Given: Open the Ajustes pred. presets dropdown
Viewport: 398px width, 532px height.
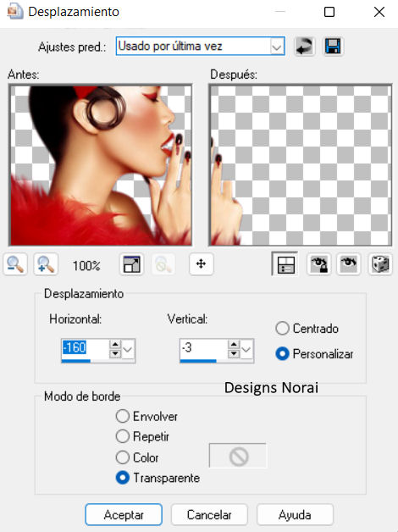Looking at the screenshot, I should [200, 46].
